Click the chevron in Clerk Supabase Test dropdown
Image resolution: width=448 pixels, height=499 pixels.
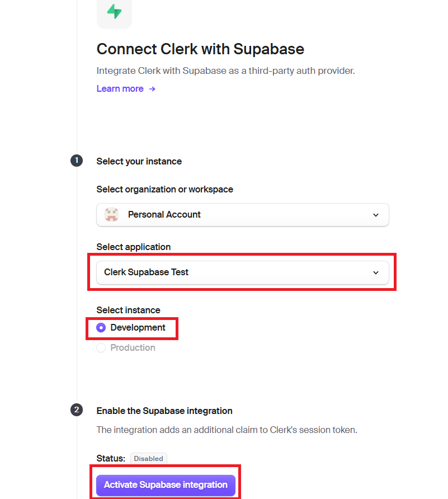[x=376, y=273]
